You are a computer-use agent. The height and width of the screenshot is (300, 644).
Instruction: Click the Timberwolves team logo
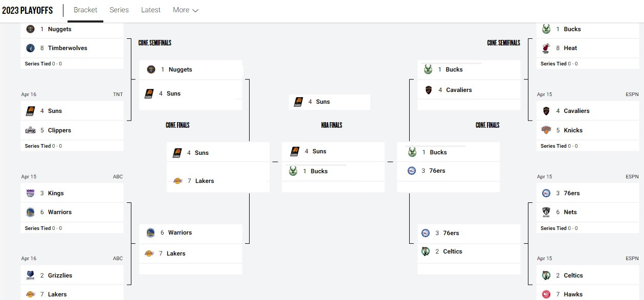[x=30, y=48]
